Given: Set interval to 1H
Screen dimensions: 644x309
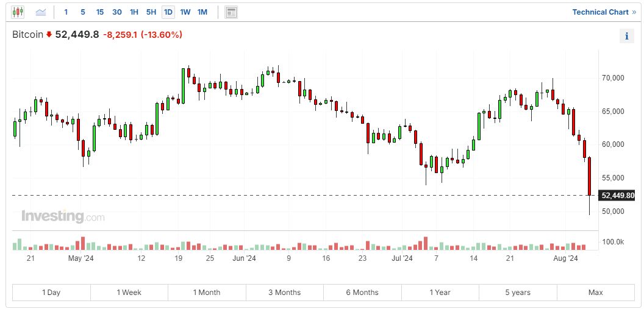Looking at the screenshot, I should pos(134,12).
